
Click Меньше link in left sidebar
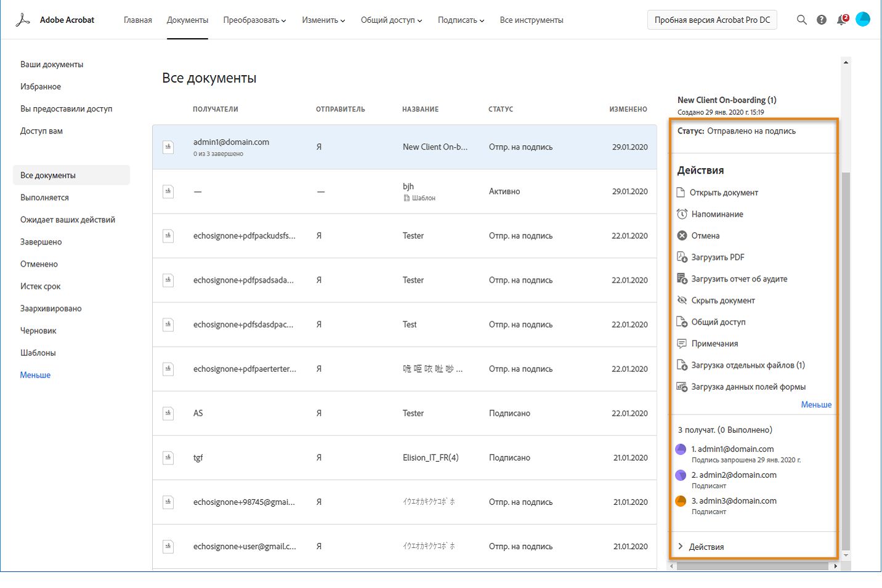[35, 375]
